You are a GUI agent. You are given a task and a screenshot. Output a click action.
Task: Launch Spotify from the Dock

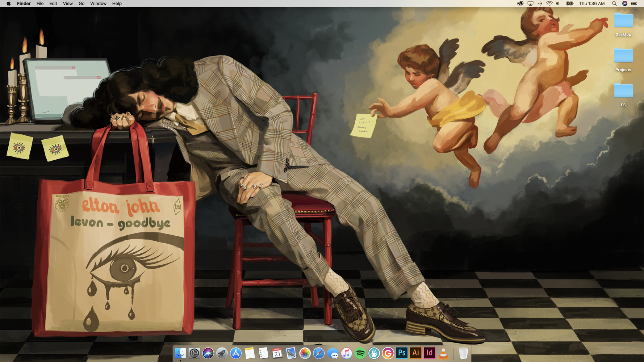tap(360, 353)
